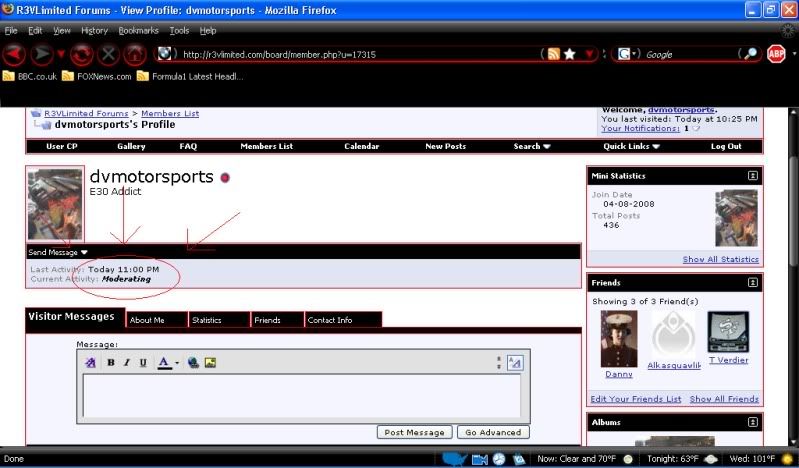Open the Adblock Plus ABP icon

tap(776, 54)
